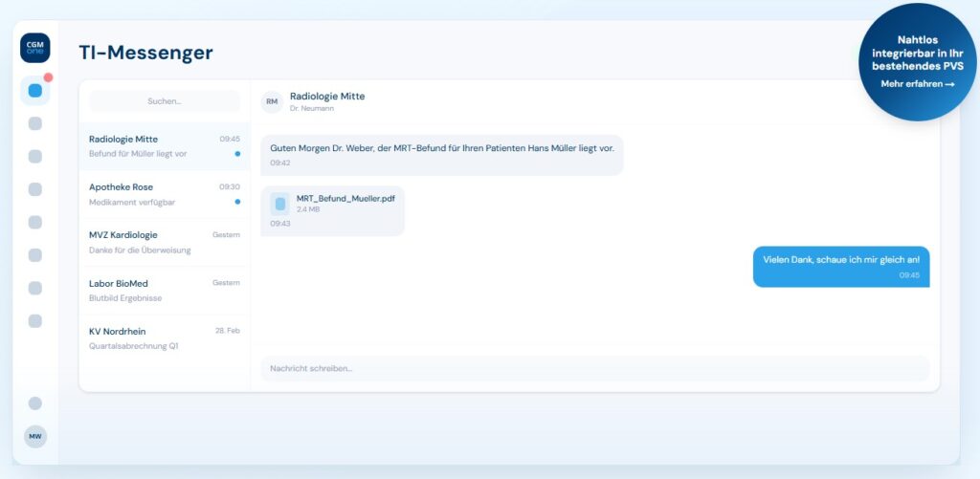
Task: Open the MW user avatar
Action: click(x=35, y=436)
